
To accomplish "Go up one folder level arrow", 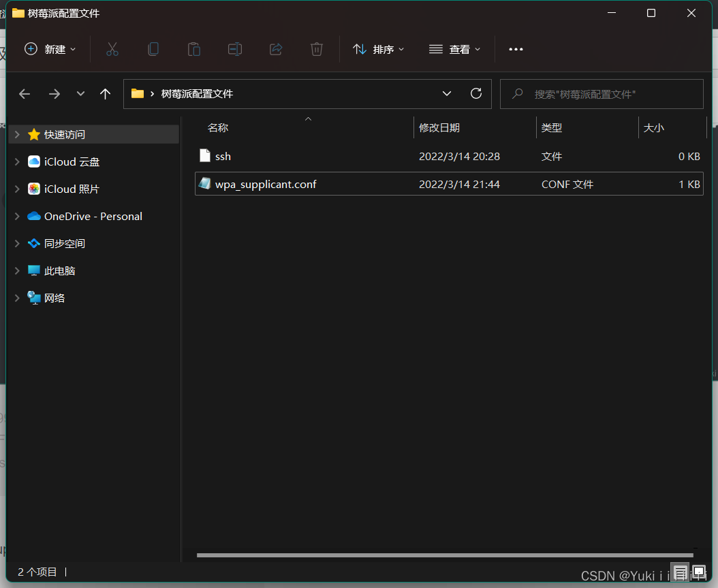I will [106, 94].
